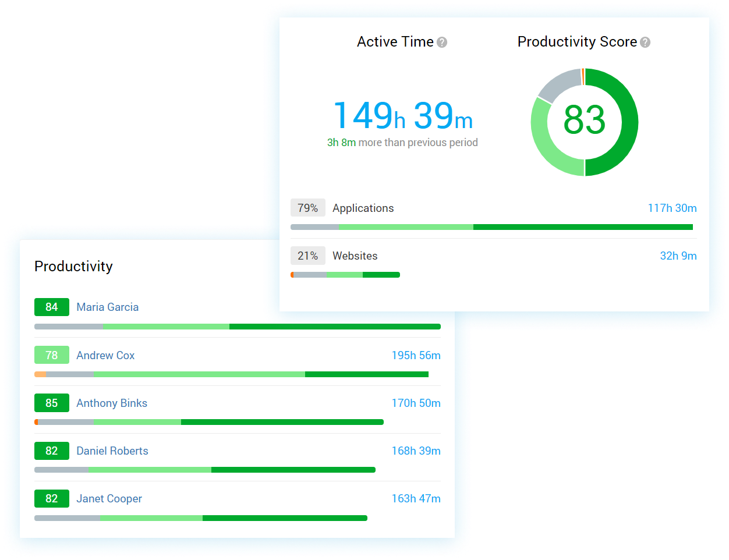Click the Websites row label
Screen dimensions: 729x560
point(355,256)
